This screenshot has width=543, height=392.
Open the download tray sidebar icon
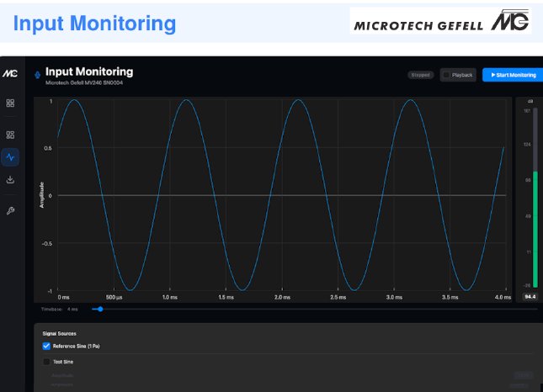(x=10, y=179)
